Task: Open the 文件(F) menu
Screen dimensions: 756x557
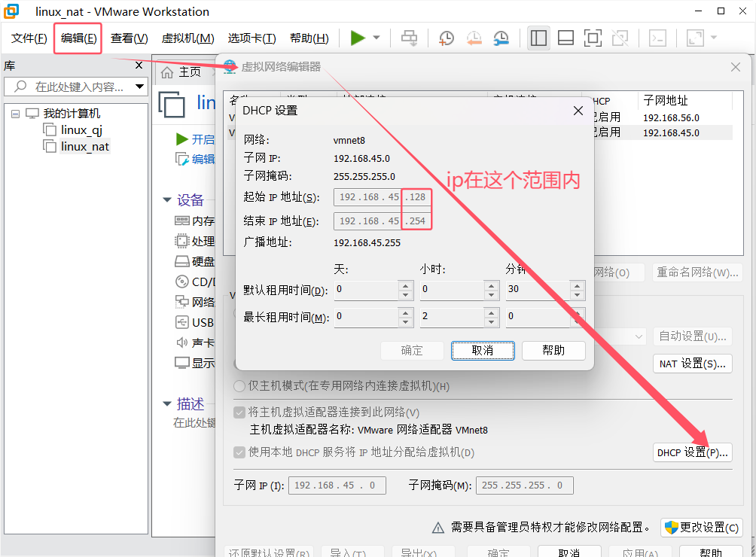Action: 29,38
